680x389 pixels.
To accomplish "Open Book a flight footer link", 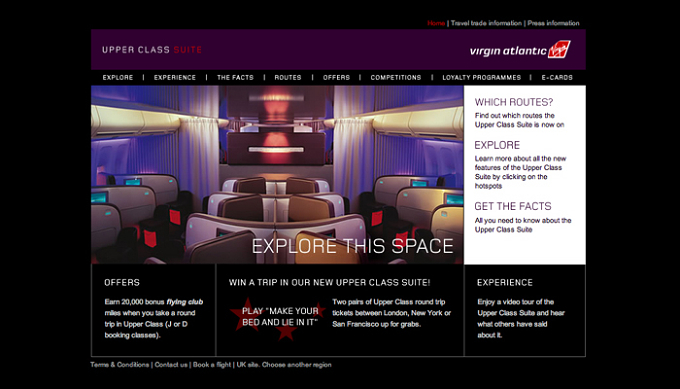I will point(212,365).
